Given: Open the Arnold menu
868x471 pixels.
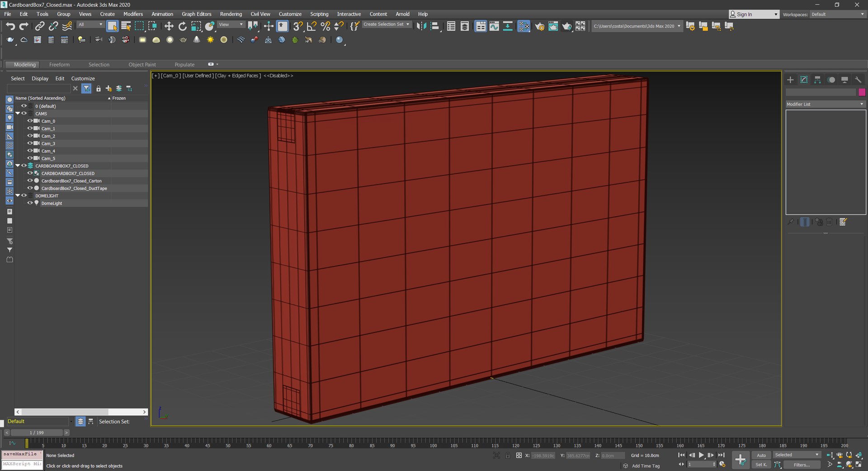Looking at the screenshot, I should 402,14.
